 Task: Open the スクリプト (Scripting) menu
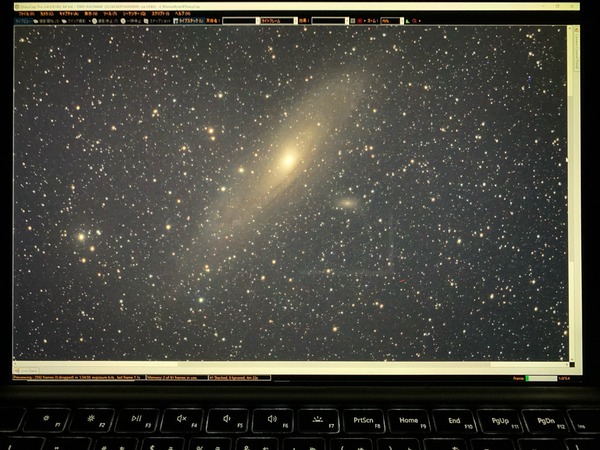[x=160, y=14]
